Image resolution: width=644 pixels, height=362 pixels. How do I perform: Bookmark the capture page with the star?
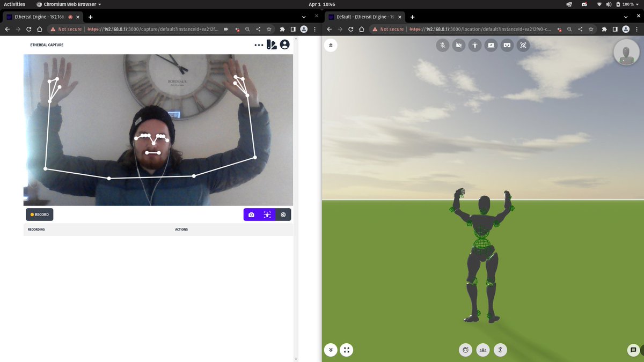pos(269,29)
